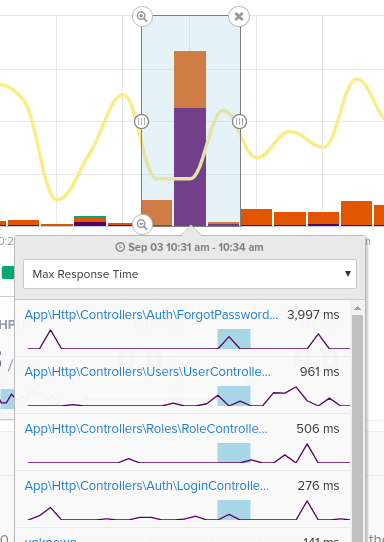This screenshot has height=542, width=384.
Task: Open the Max Response Time dropdown
Action: pyautogui.click(x=190, y=274)
